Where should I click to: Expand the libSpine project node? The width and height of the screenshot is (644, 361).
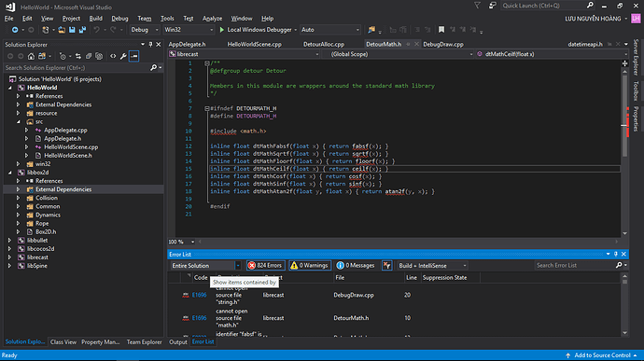(x=10, y=266)
